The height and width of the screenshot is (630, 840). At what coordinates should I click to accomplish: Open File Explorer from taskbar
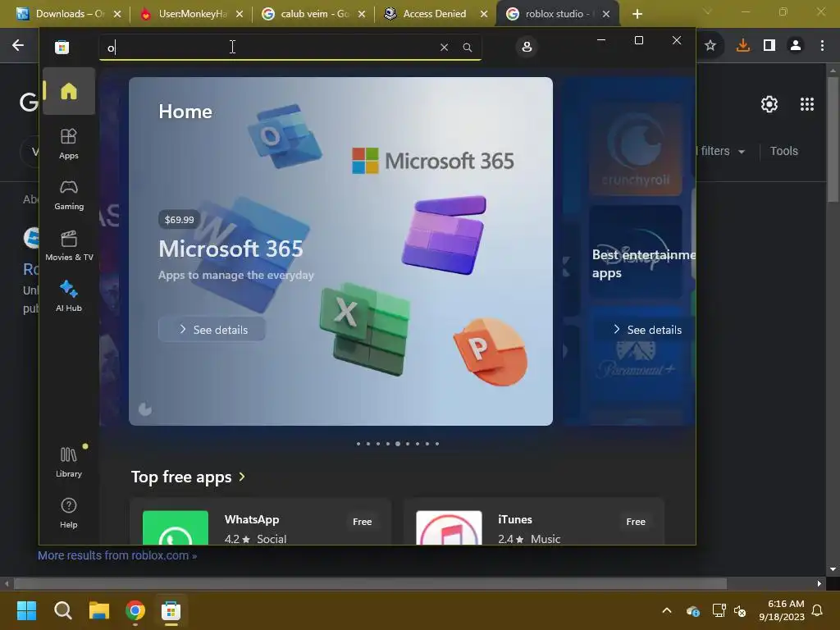tap(99, 610)
